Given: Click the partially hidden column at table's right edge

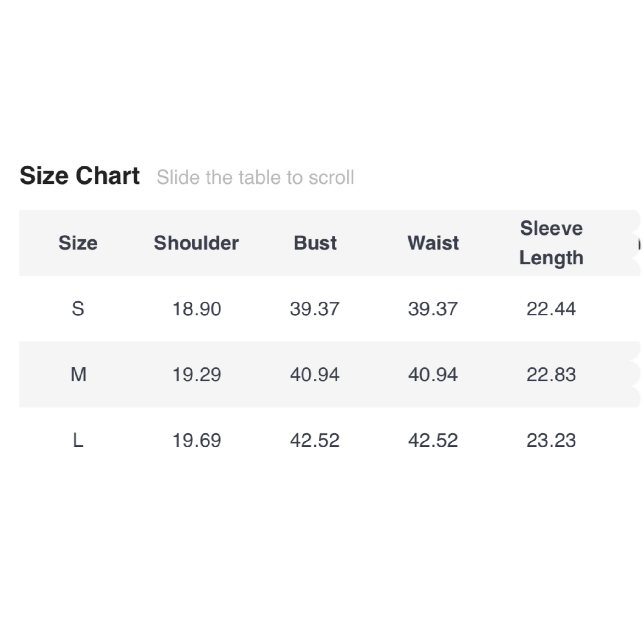Looking at the screenshot, I should [x=638, y=243].
